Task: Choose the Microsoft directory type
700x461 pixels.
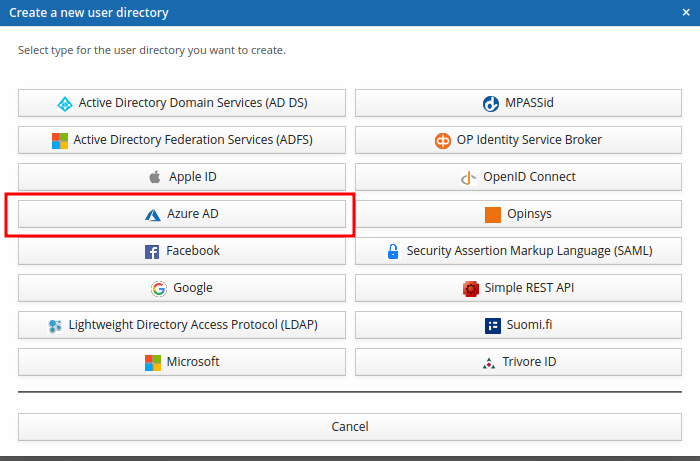Action: [182, 362]
